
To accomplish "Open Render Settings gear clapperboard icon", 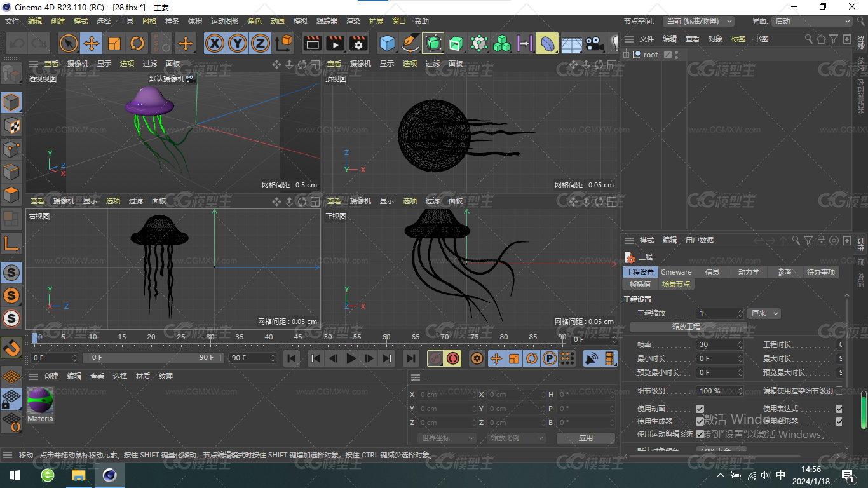I will click(x=358, y=43).
